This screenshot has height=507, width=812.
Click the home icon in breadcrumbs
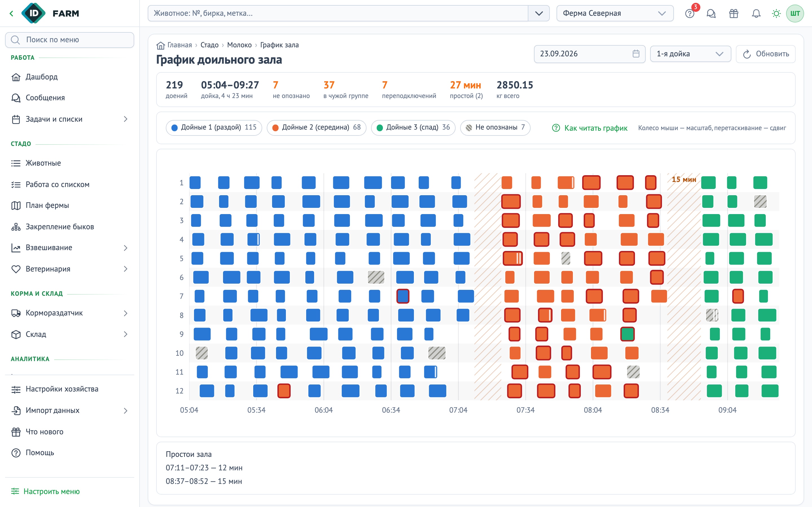tap(161, 45)
